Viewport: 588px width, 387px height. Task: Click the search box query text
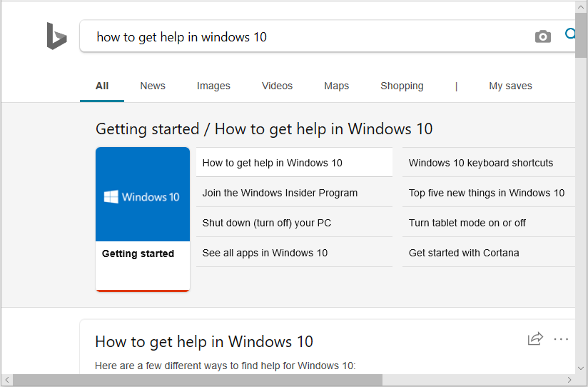(x=181, y=37)
